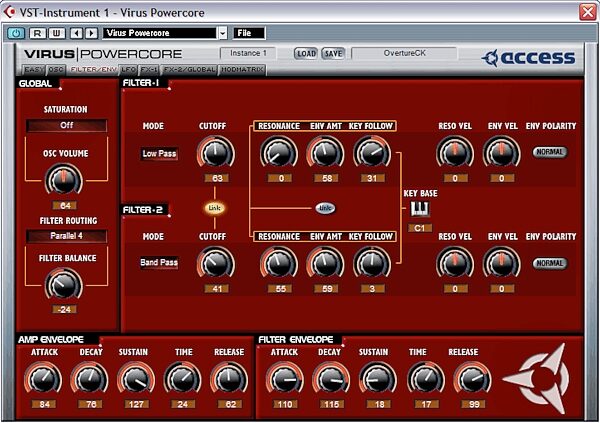The image size is (600, 423).
Task: Go to next preset arrow
Action: (x=91, y=33)
